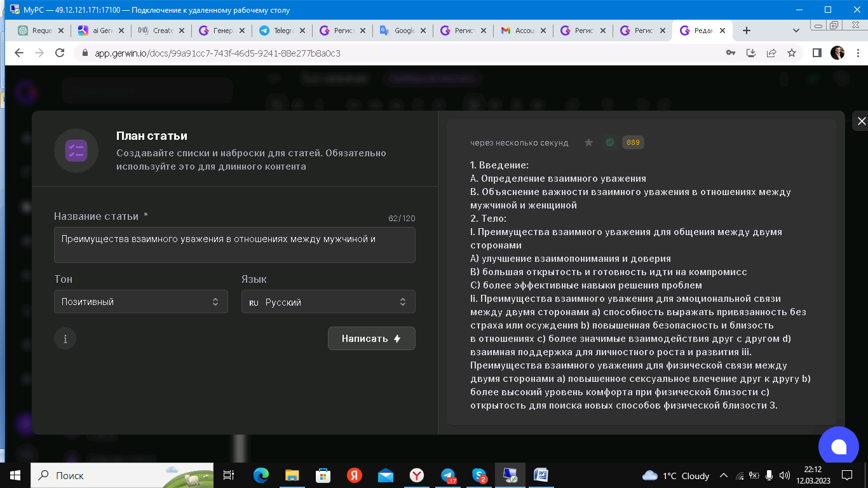Click inside the Название статьи text field
868x488 pixels.
pos(234,245)
